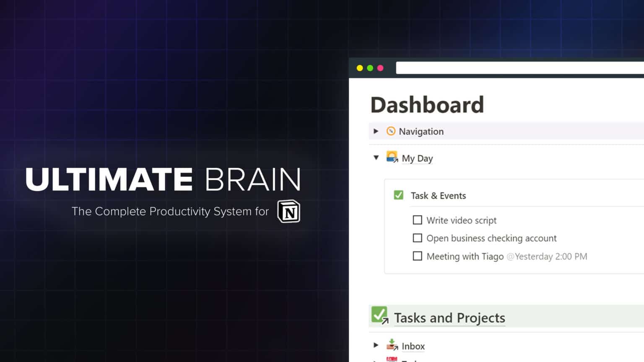Click the green circle in the browser titlebar
Screen dimensions: 644x362
click(370, 67)
